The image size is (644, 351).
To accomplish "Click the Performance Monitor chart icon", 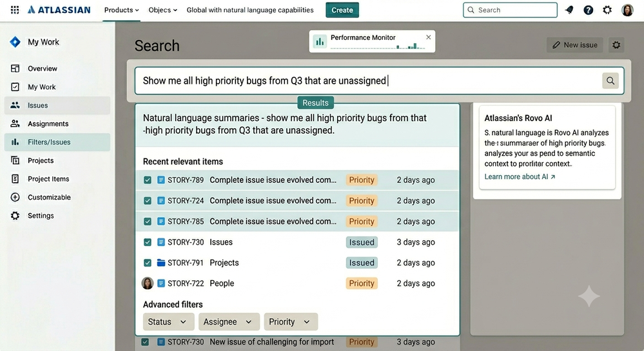I will (320, 41).
